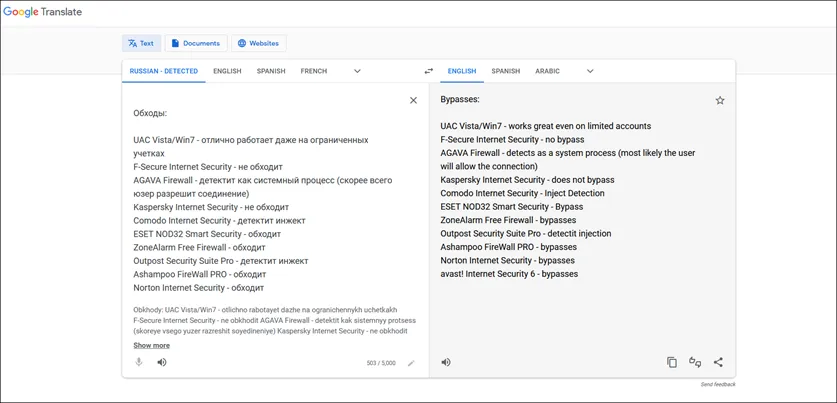This screenshot has height=403, width=837.
Task: Expand the target language list chevron
Action: click(x=590, y=71)
